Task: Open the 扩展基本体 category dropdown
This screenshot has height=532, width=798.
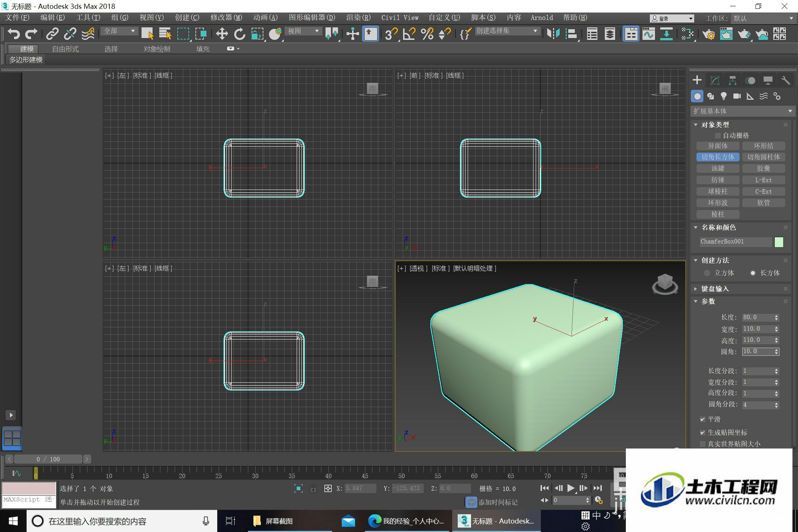Action: point(742,111)
